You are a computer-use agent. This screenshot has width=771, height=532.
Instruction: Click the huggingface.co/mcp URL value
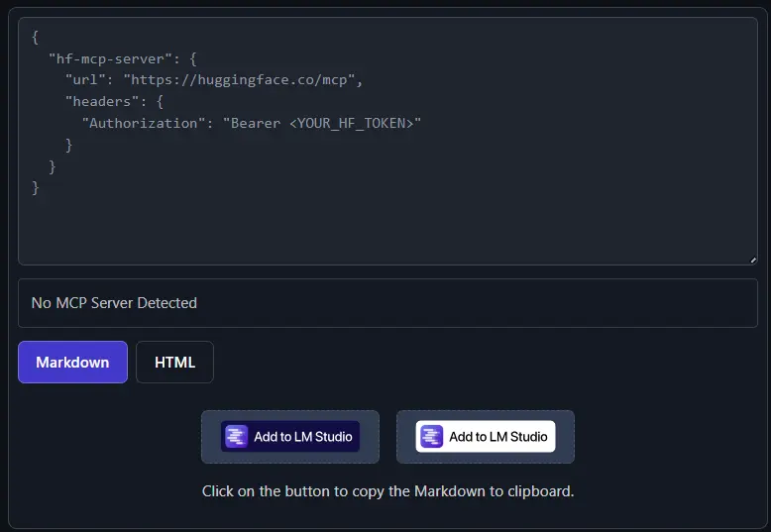pyautogui.click(x=242, y=80)
